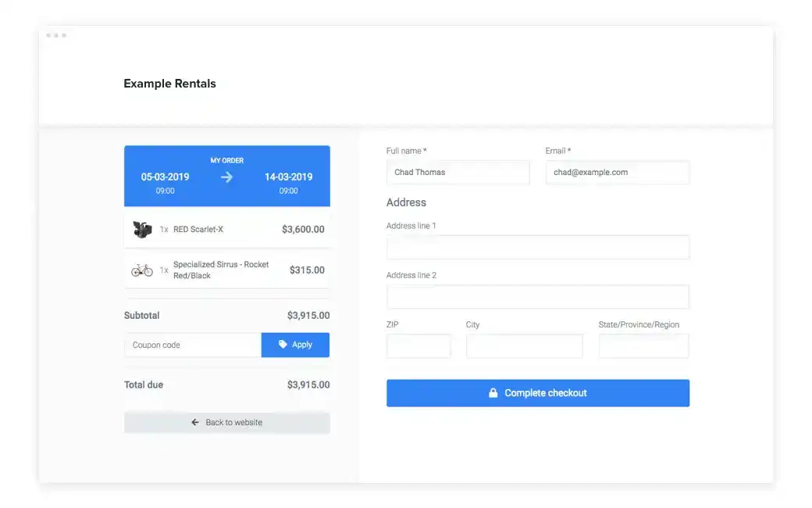This screenshot has height=508, width=812.
Task: Click the Example Rentals header
Action: click(169, 83)
